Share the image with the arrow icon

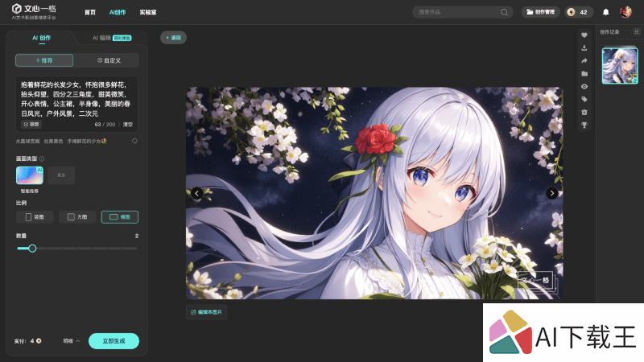tap(584, 61)
